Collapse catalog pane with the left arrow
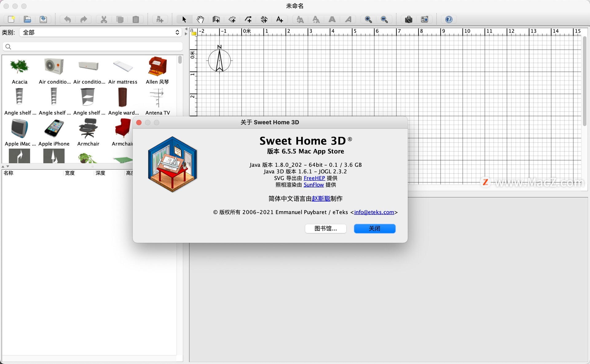 click(186, 29)
